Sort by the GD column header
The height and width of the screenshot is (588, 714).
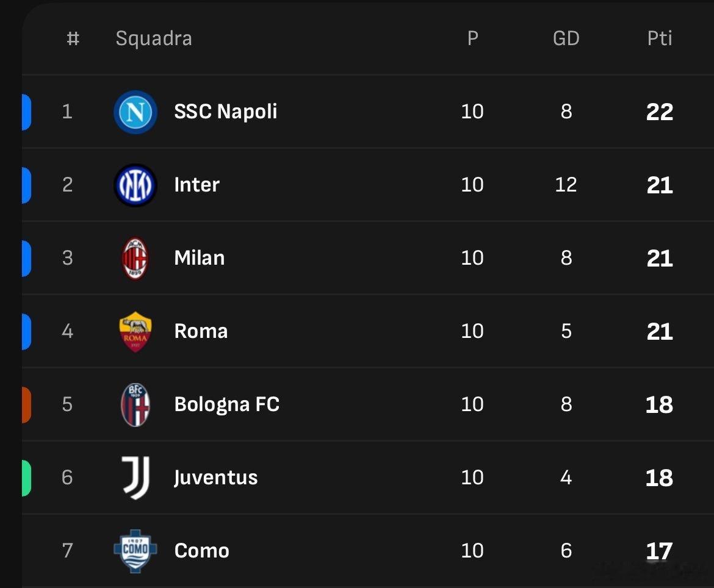566,38
